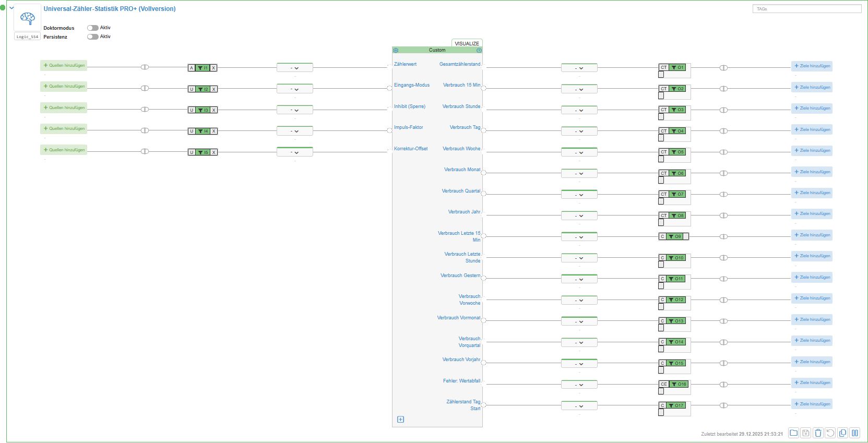Tick the checkbox under output O1
Image resolution: width=868 pixels, height=443 pixels.
point(661,75)
